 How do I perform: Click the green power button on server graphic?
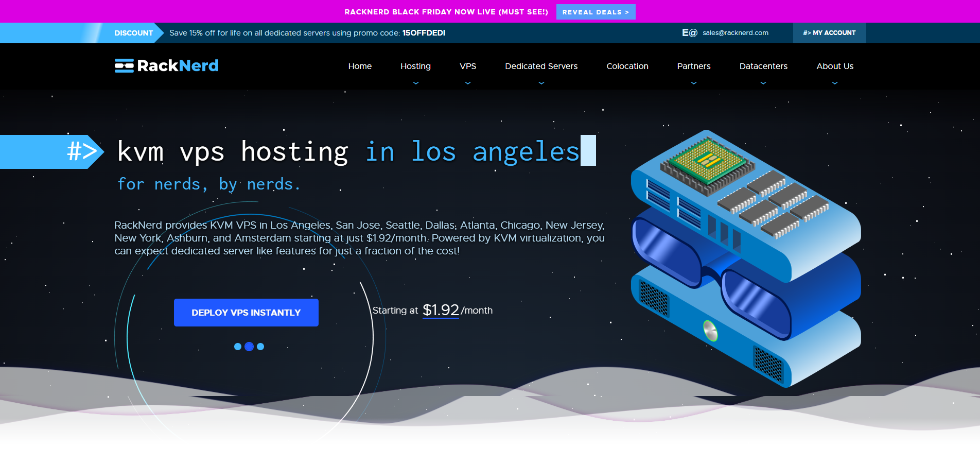[710, 331]
